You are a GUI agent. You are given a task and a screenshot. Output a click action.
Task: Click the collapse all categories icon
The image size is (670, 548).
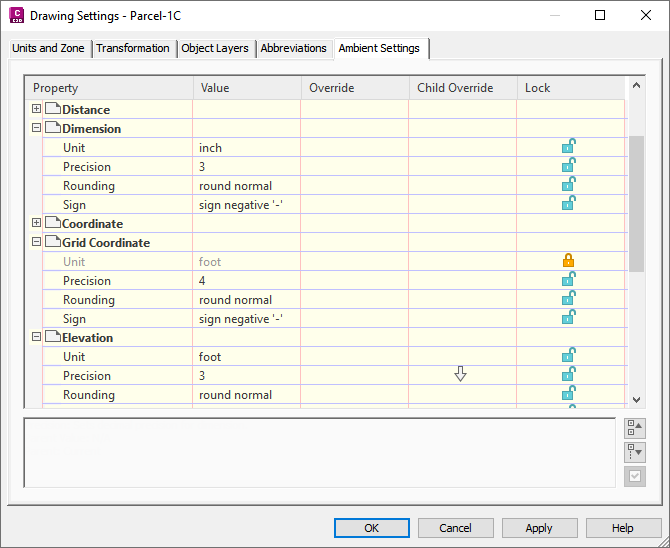coord(634,428)
